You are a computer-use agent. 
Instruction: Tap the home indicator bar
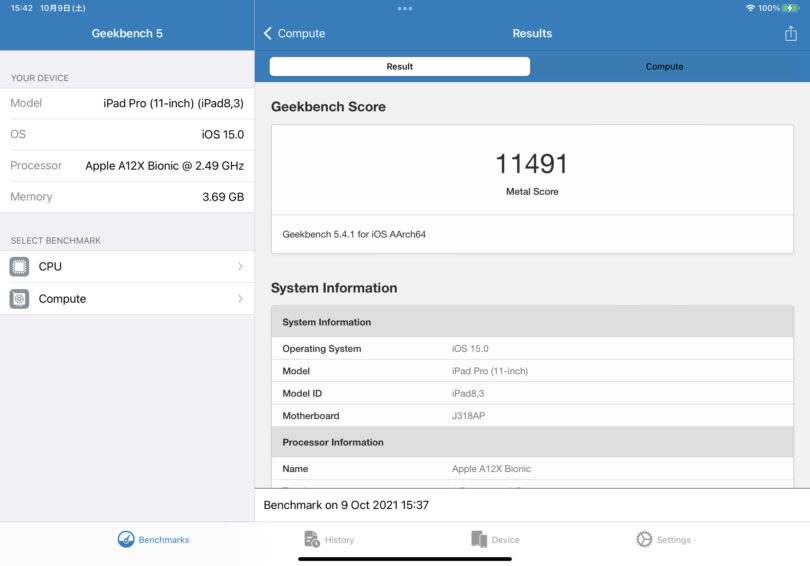click(405, 559)
